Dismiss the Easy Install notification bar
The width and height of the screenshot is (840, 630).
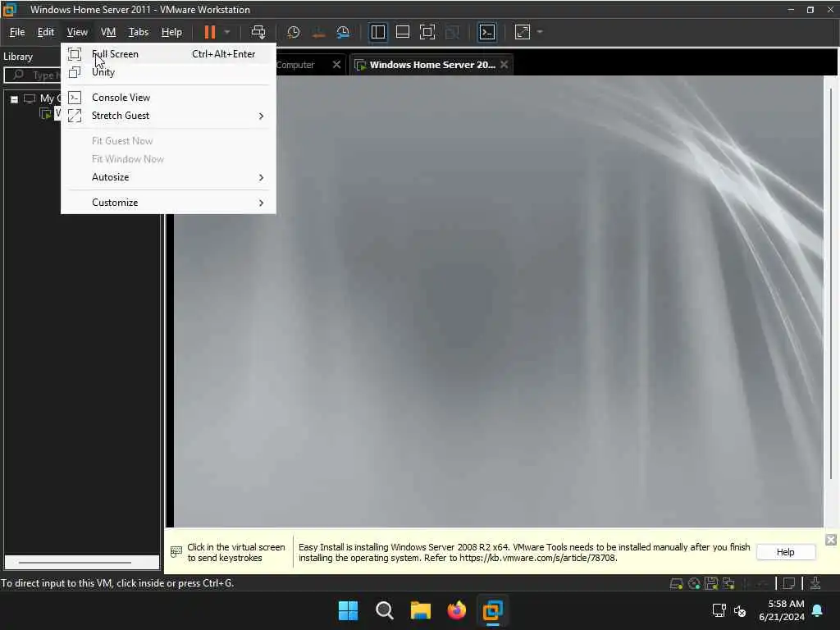(830, 540)
